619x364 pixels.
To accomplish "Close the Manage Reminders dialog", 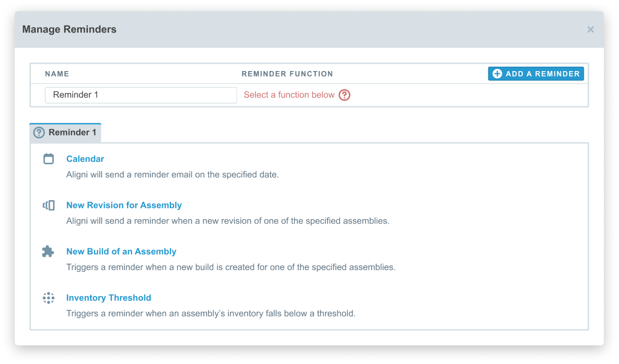I will click(590, 29).
